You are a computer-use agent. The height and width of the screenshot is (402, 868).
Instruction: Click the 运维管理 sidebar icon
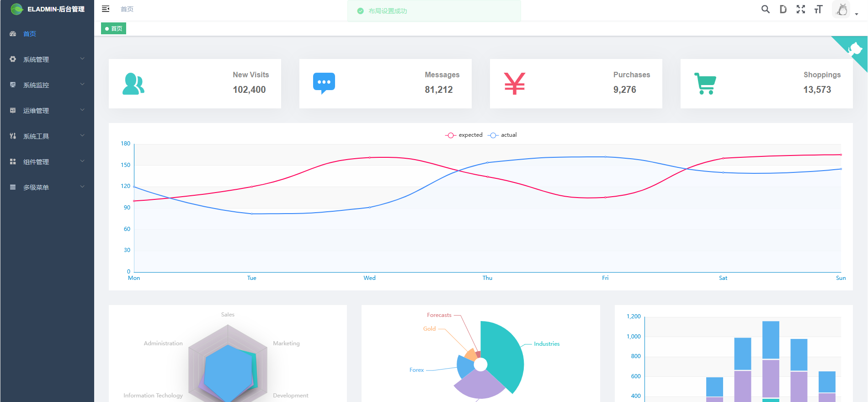tap(13, 110)
